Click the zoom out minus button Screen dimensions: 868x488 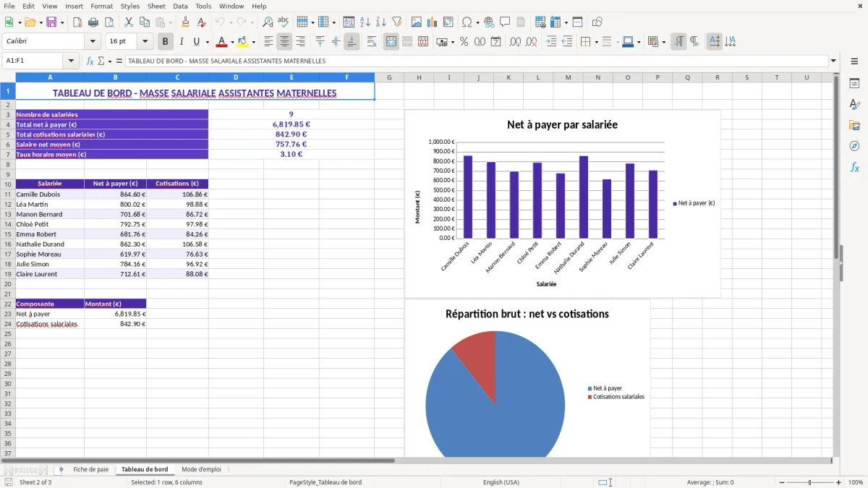tap(781, 482)
